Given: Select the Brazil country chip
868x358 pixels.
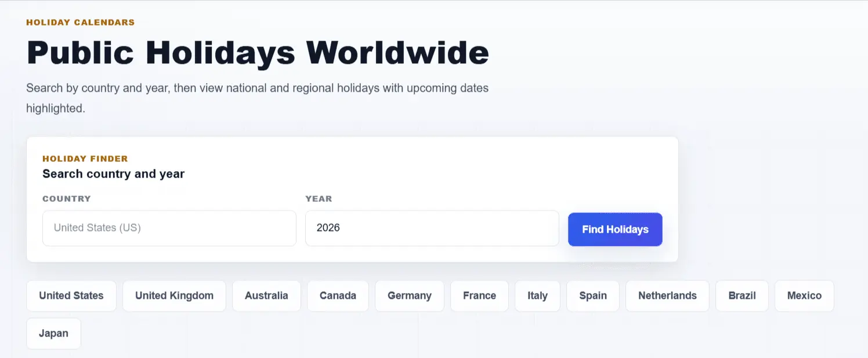Looking at the screenshot, I should click(742, 296).
